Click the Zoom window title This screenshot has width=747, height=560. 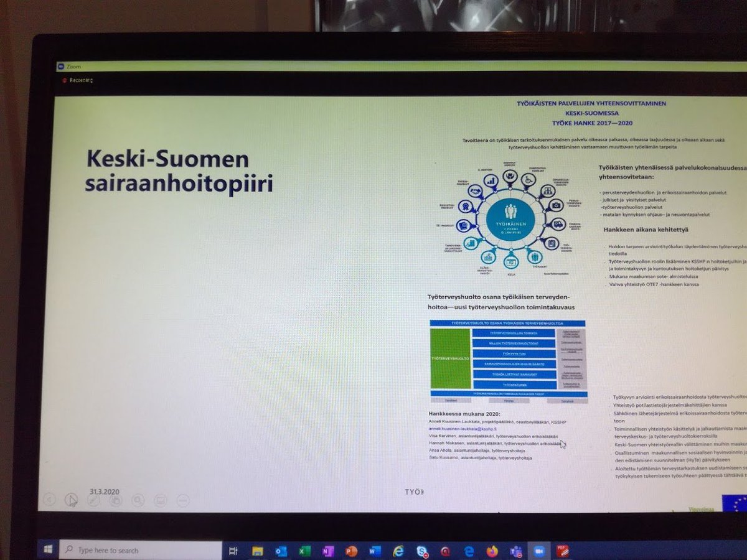point(73,65)
